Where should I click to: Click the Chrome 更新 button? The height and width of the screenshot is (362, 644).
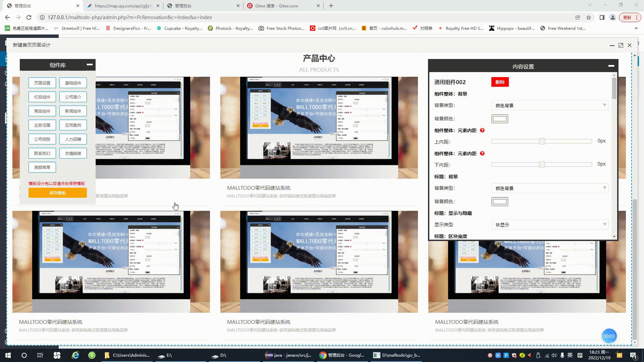coord(630,17)
